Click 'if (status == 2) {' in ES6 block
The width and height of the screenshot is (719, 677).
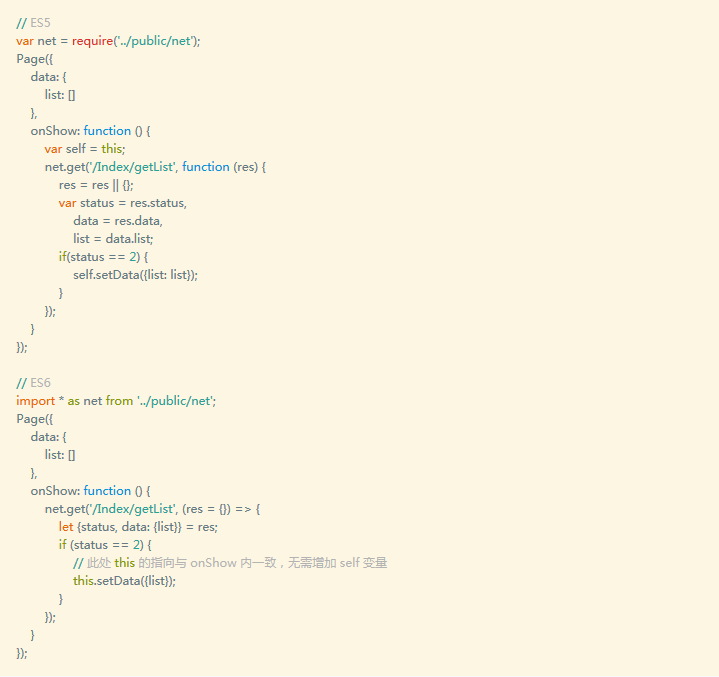click(x=105, y=545)
